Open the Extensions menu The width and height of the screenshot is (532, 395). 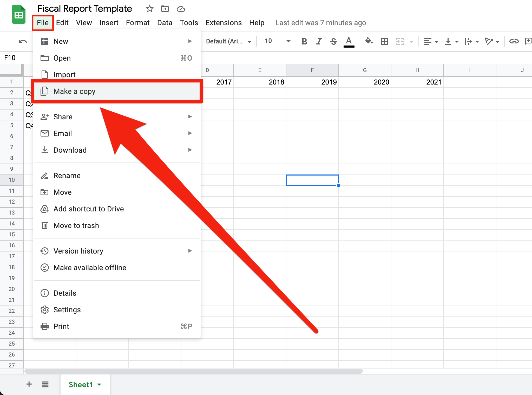click(223, 23)
